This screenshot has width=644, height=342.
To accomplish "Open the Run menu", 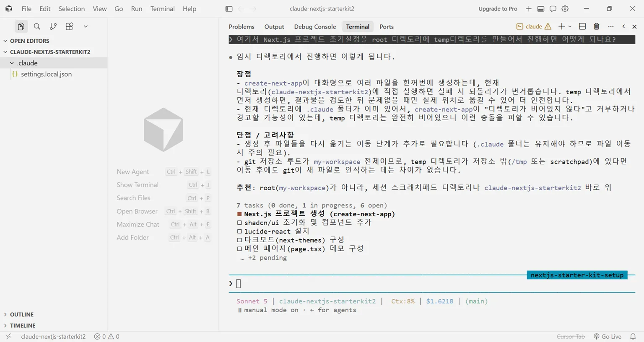I will coord(137,9).
